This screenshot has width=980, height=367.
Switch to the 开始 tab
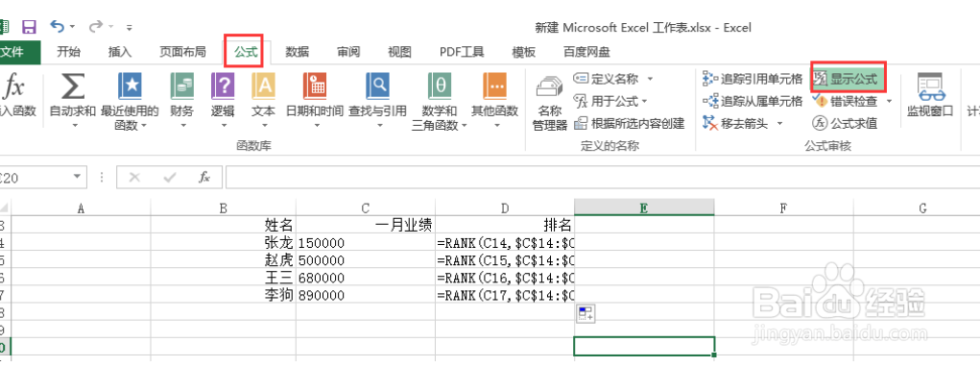(x=69, y=53)
